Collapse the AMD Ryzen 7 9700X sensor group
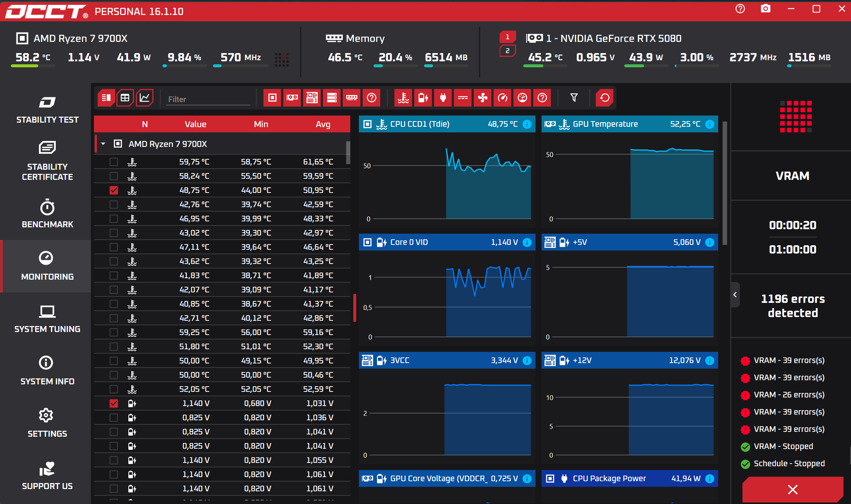 [103, 144]
